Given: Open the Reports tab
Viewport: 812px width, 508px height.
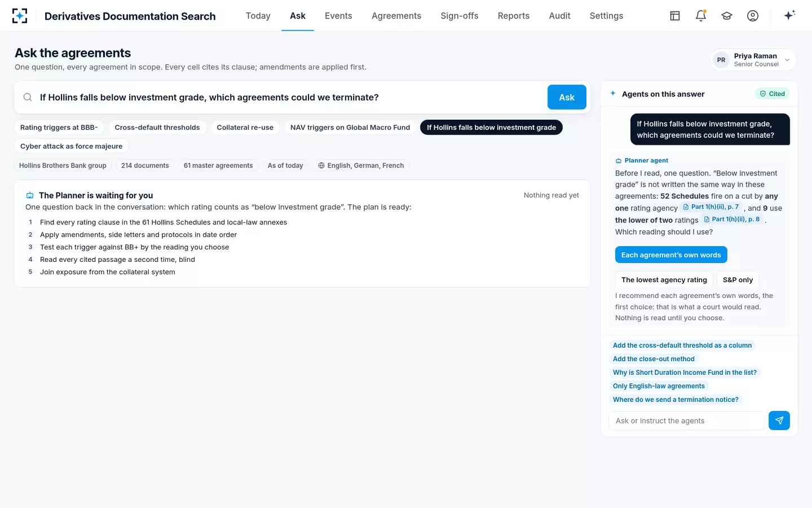Looking at the screenshot, I should [514, 16].
